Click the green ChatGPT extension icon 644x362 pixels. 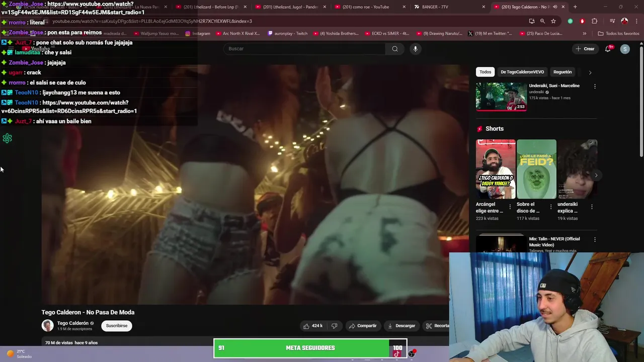tap(570, 21)
